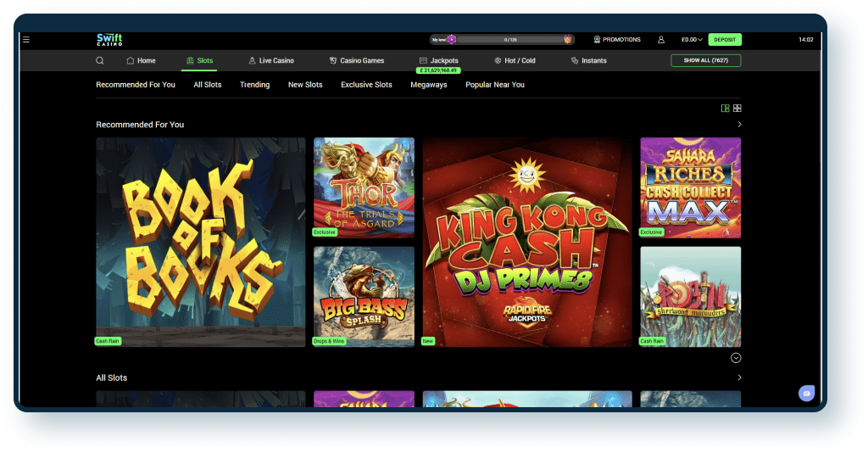
Task: Open the search magnifier icon
Action: [100, 60]
